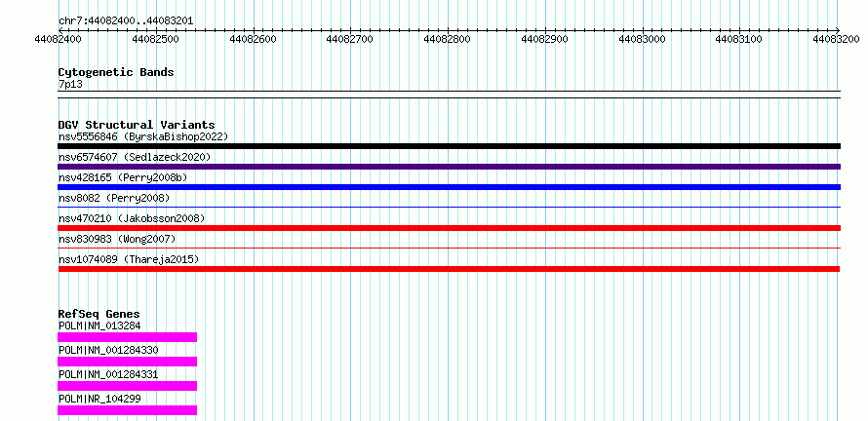Click the 7p13 band label

[x=70, y=85]
